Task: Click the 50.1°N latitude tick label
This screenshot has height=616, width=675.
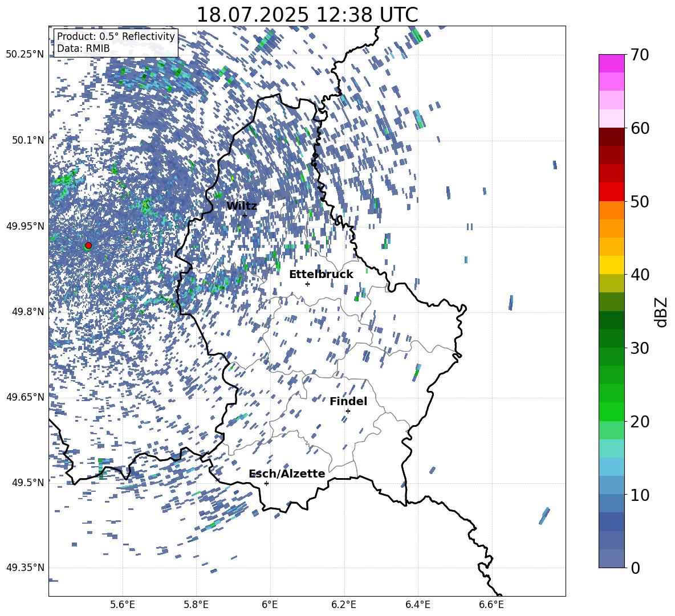Action: [27, 140]
